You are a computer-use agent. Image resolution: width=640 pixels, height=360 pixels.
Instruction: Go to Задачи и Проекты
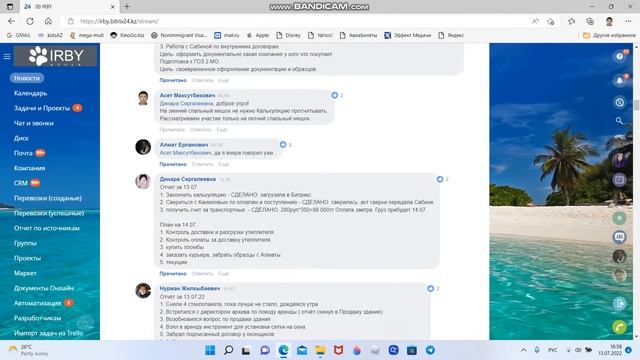click(x=42, y=108)
